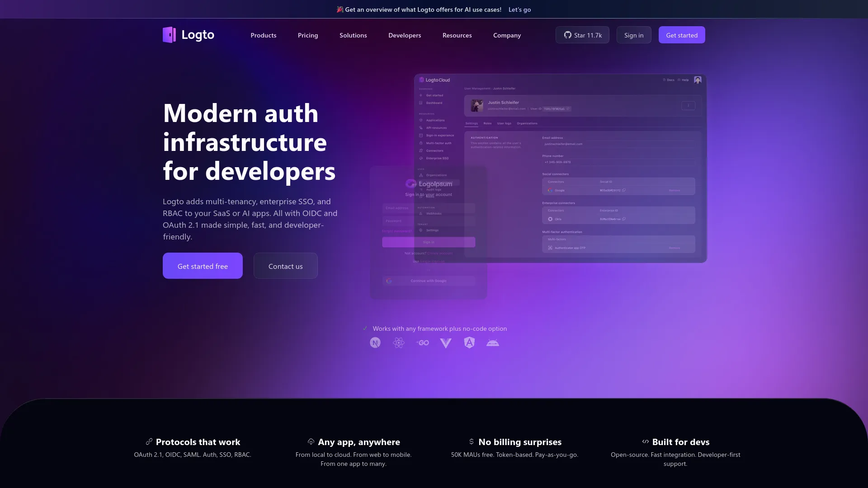868x488 pixels.
Task: Click the Help link in Logto Cloud preview
Action: [x=683, y=80]
